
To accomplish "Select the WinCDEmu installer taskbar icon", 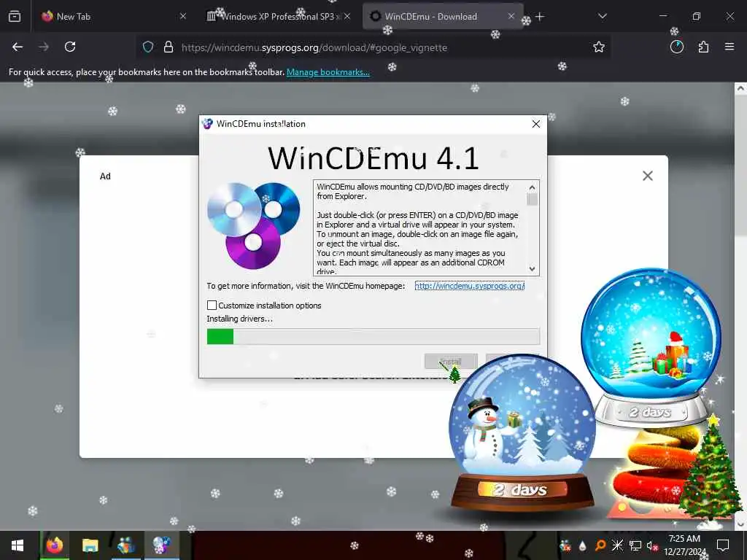I will (x=161, y=545).
